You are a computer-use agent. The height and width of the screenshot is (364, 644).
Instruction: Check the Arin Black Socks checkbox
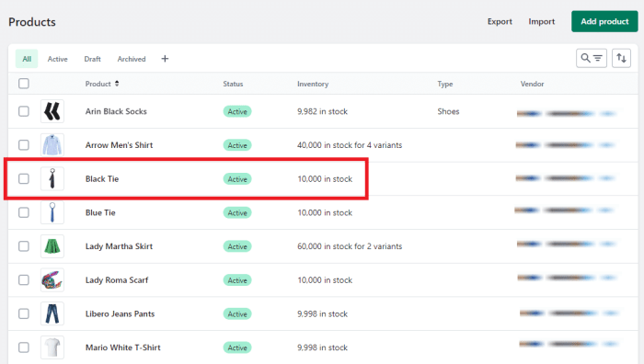tap(24, 111)
